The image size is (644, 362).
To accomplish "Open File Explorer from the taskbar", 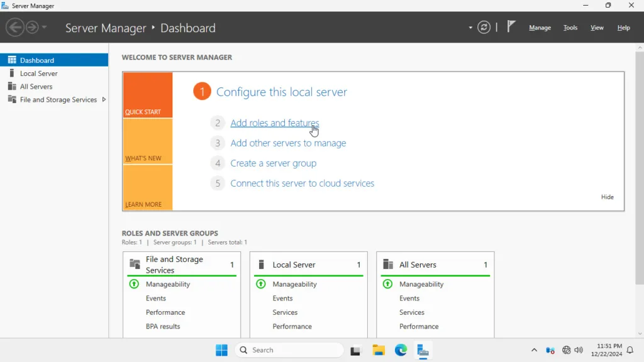I will click(x=378, y=350).
